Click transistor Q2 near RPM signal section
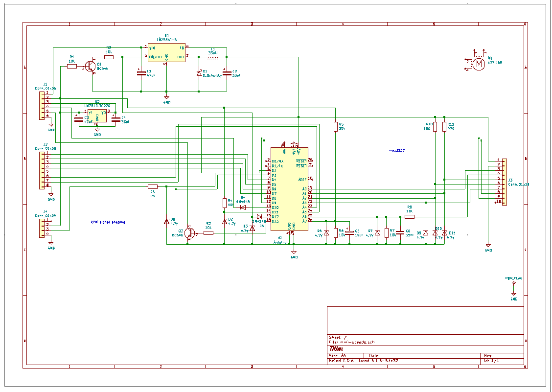The width and height of the screenshot is (552, 392). tap(189, 233)
